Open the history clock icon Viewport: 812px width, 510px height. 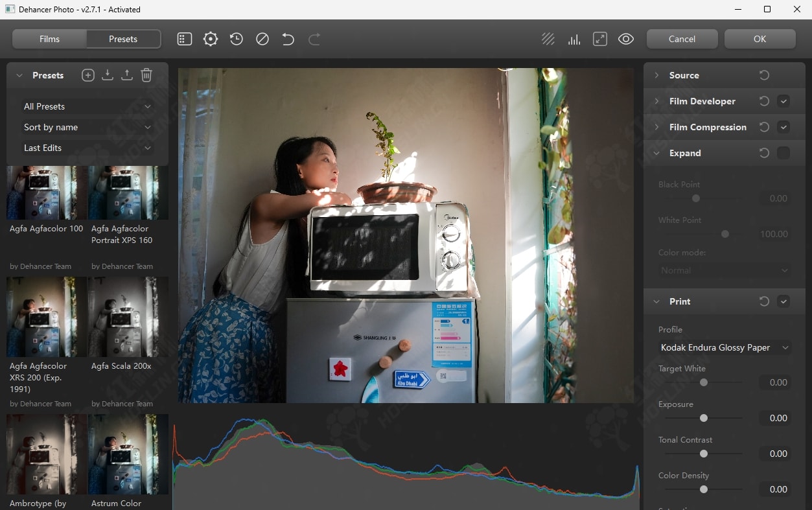[237, 39]
